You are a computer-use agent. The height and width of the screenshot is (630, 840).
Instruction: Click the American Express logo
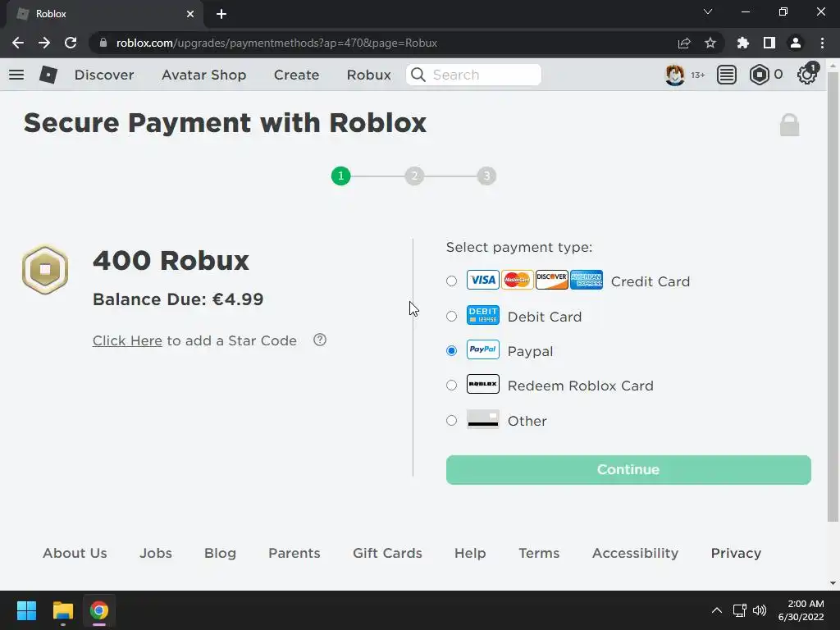pyautogui.click(x=586, y=280)
